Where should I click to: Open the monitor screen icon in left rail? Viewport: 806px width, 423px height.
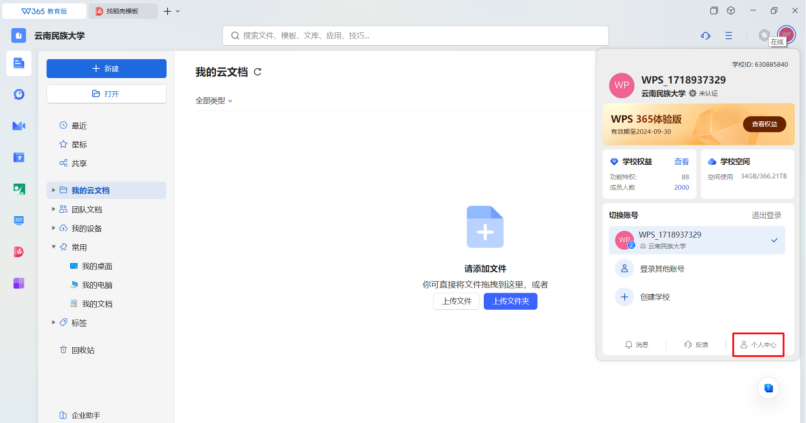19,220
